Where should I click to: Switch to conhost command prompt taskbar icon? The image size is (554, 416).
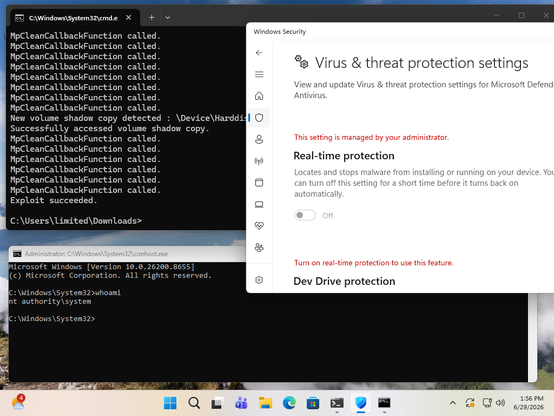point(384,403)
